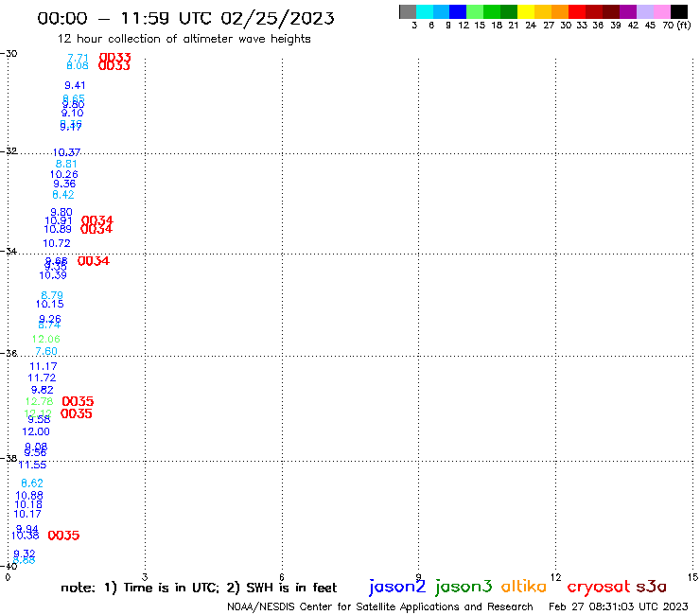The width and height of the screenshot is (700, 615).
Task: Click the green wave height value 12.78
Action: (x=40, y=401)
